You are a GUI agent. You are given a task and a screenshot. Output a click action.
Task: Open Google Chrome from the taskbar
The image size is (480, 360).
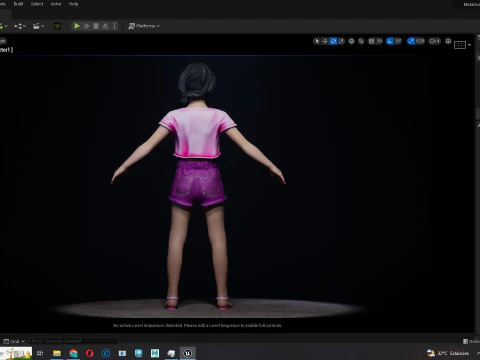(73, 353)
